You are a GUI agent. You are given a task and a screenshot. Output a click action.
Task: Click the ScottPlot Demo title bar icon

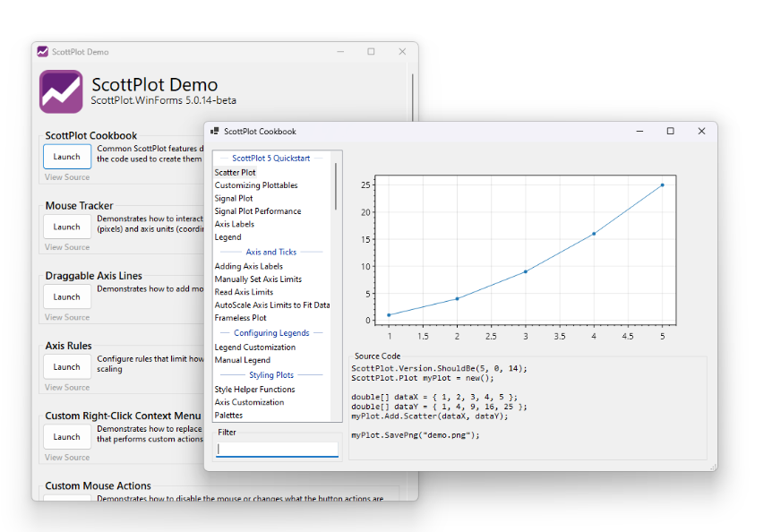[42, 52]
